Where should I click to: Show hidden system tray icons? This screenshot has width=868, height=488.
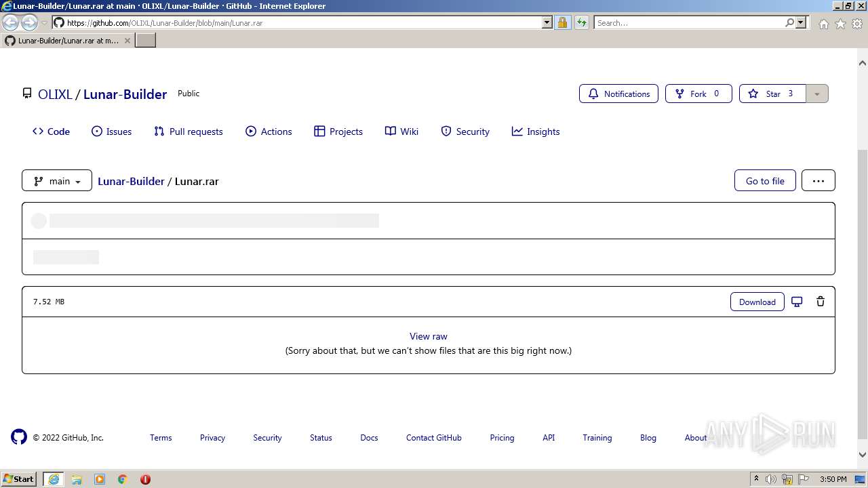point(756,479)
